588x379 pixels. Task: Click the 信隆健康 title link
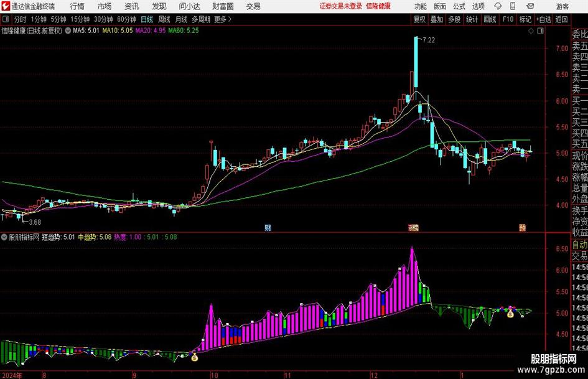(x=378, y=6)
